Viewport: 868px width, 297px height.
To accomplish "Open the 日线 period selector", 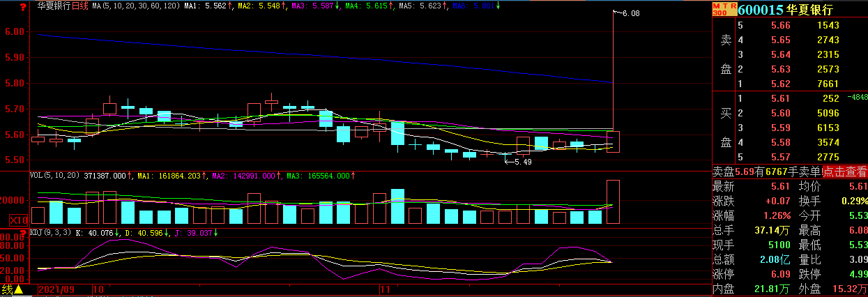I will pyautogui.click(x=81, y=5).
